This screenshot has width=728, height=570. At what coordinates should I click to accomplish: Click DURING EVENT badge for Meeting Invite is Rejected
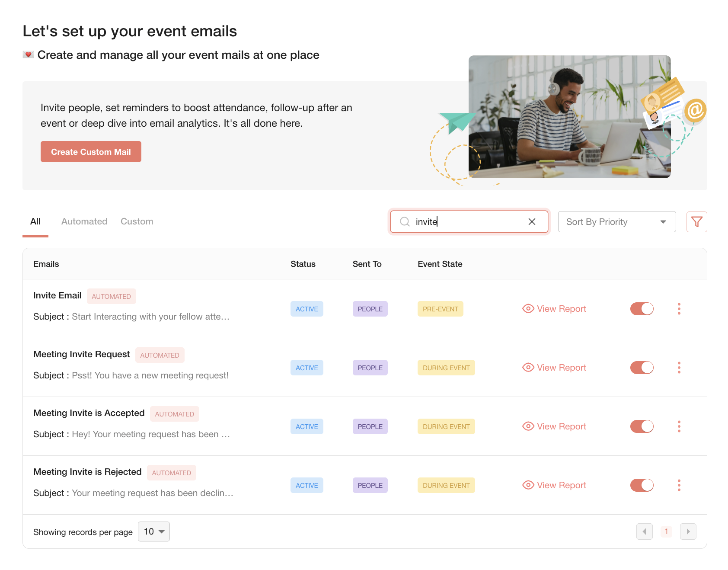click(446, 485)
